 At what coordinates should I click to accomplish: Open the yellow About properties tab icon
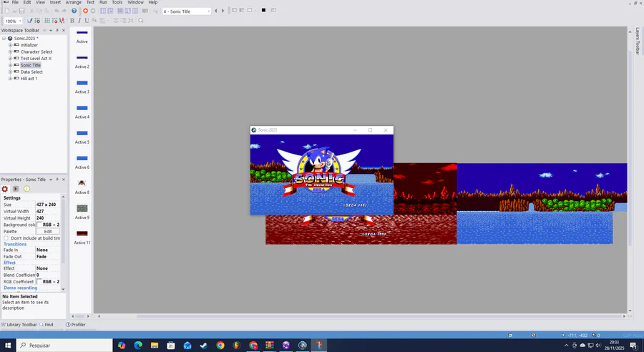pyautogui.click(x=26, y=189)
